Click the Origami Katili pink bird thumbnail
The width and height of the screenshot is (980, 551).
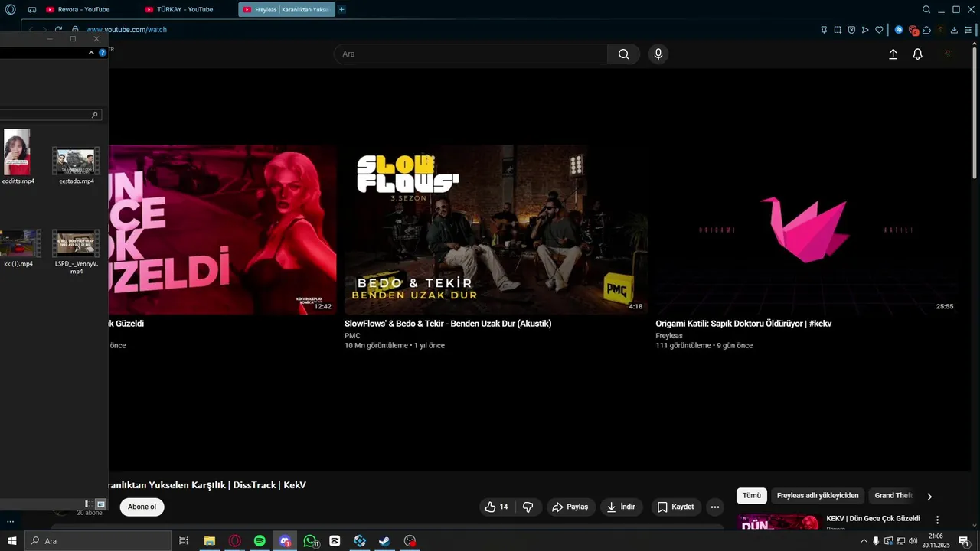tap(806, 230)
